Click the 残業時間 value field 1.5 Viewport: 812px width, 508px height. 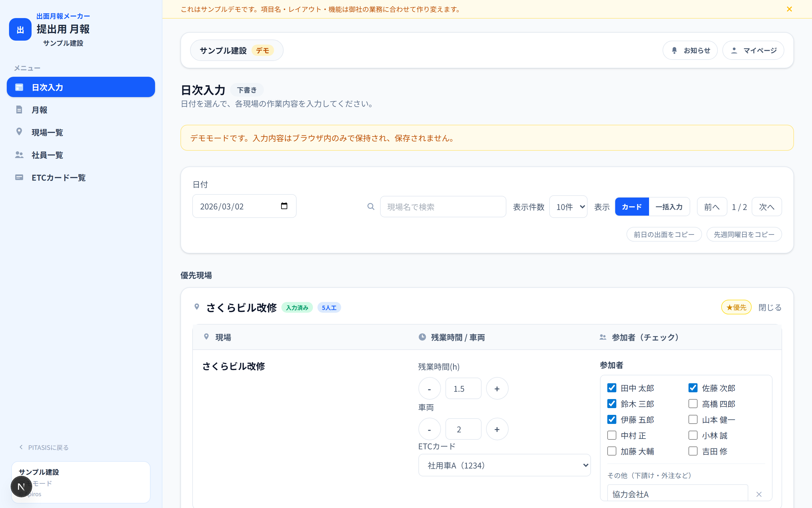click(x=463, y=388)
